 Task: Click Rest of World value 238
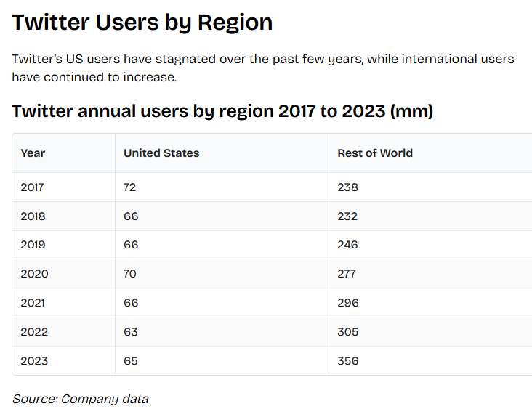(x=348, y=187)
